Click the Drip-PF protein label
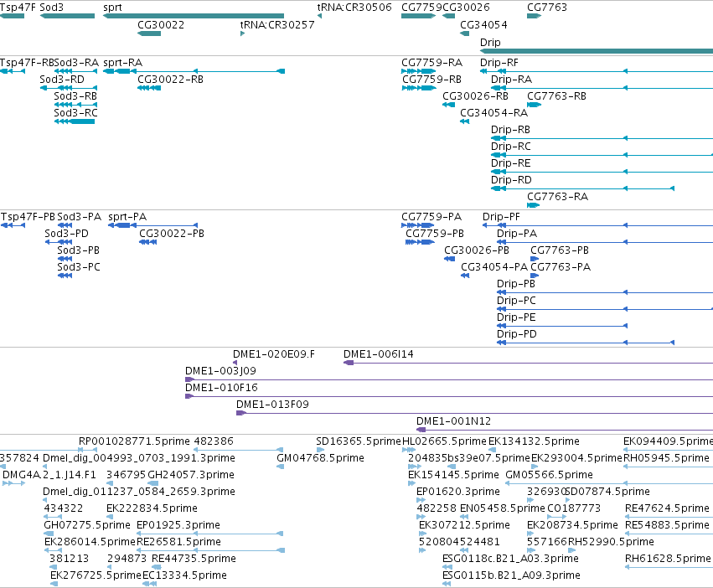713x588 pixels. [501, 217]
